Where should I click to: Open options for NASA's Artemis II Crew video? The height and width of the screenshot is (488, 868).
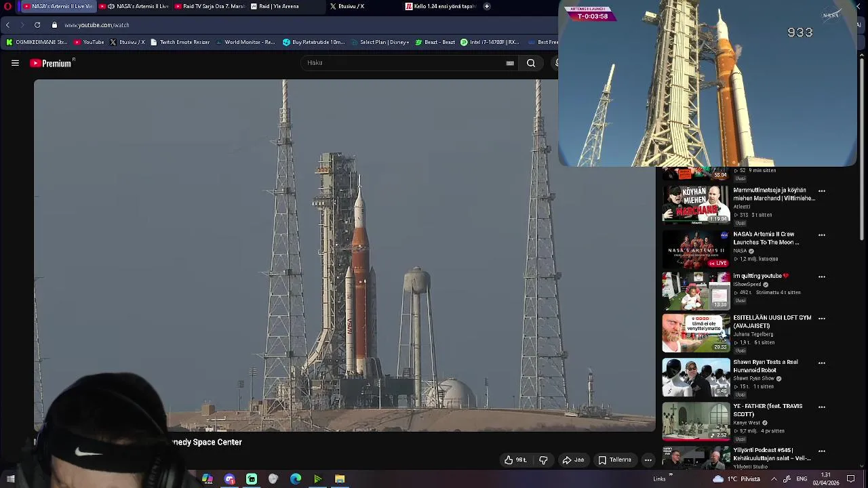[x=822, y=235]
